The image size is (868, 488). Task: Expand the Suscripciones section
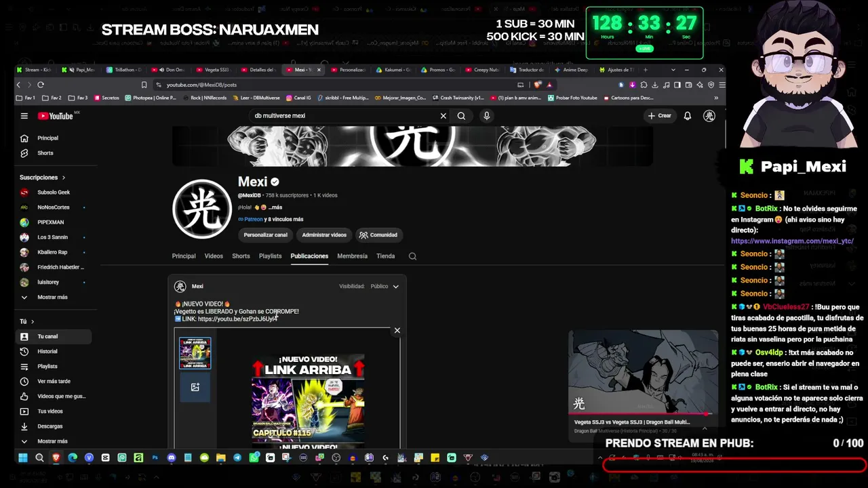click(x=43, y=178)
